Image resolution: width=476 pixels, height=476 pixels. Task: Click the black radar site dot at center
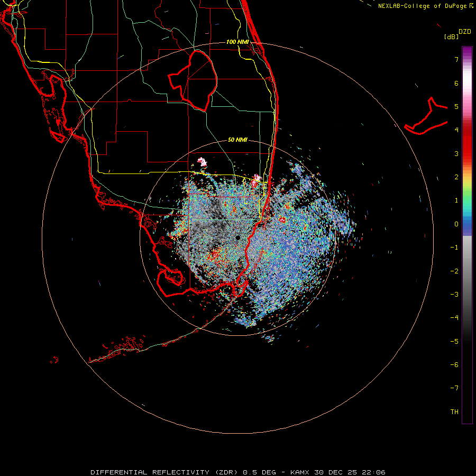pos(237,237)
